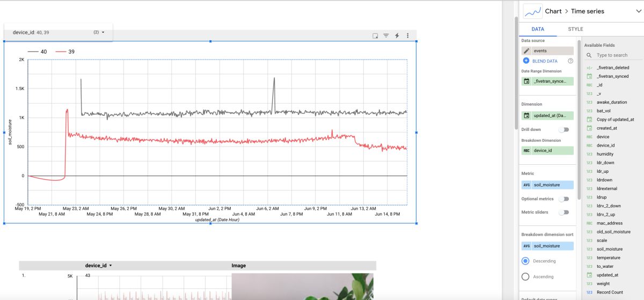Click the blue plus Blend Data icon
This screenshot has width=644, height=300.
tap(526, 61)
